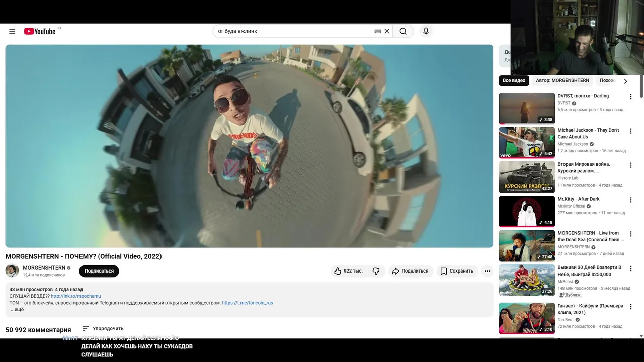Open MORGENSHTERN channel avatar
This screenshot has height=362, width=644.
(12, 270)
